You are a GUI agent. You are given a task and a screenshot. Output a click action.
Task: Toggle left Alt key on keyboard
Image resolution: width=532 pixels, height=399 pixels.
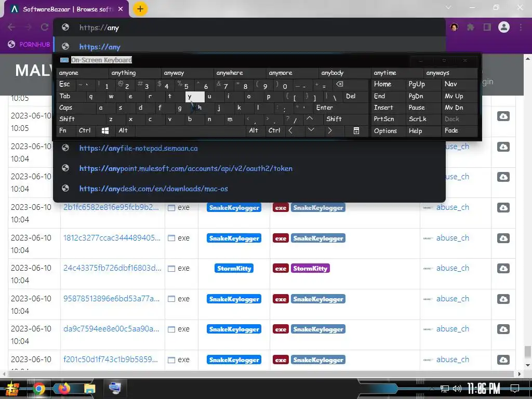(x=125, y=130)
